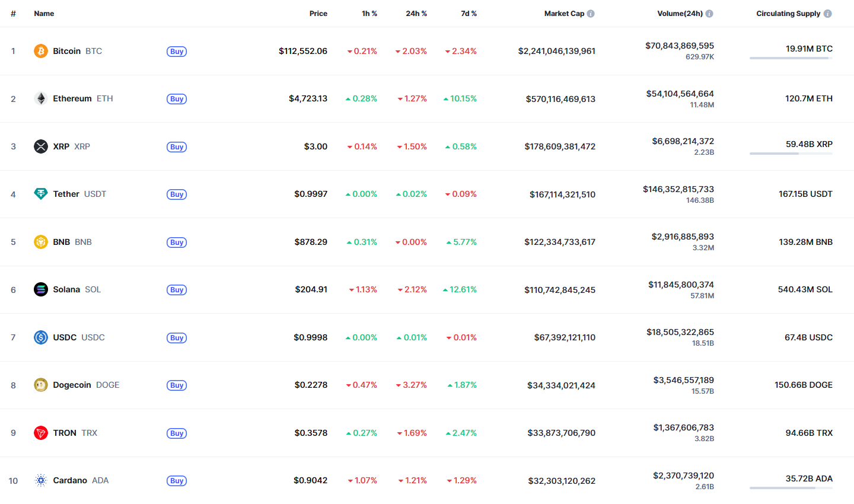Click the XRP logo icon

pyautogui.click(x=41, y=146)
